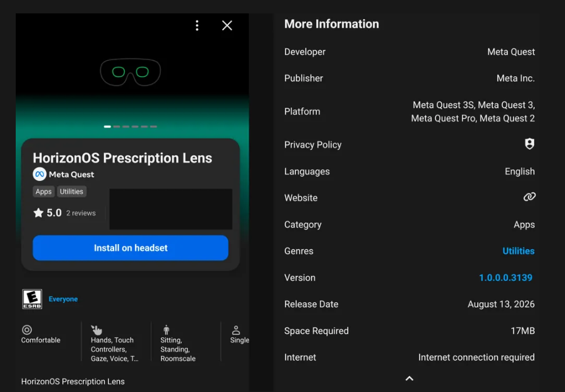Open the 2 reviews link

coord(81,213)
